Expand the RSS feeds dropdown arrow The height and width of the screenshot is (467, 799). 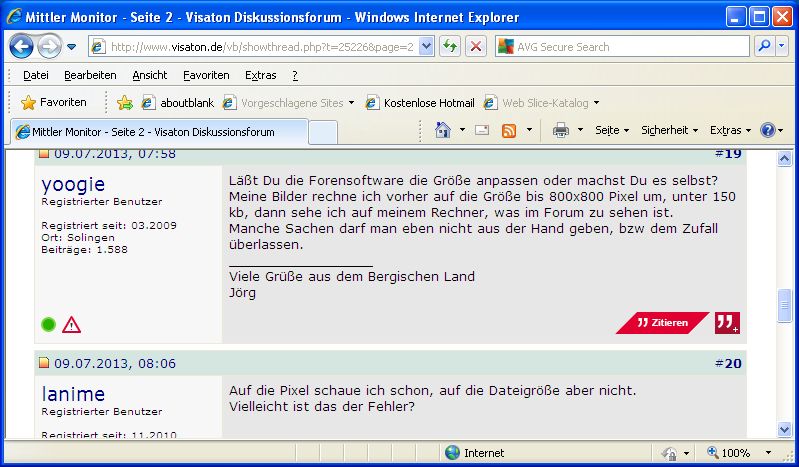pyautogui.click(x=529, y=130)
